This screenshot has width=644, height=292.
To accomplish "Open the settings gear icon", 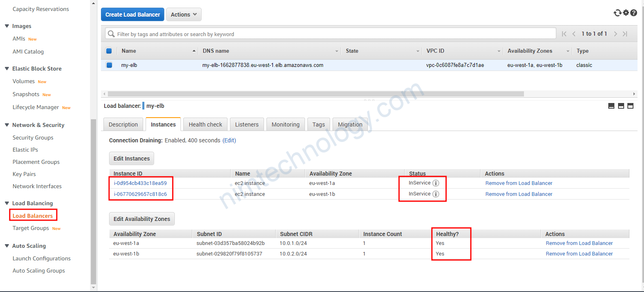I will pos(626,13).
